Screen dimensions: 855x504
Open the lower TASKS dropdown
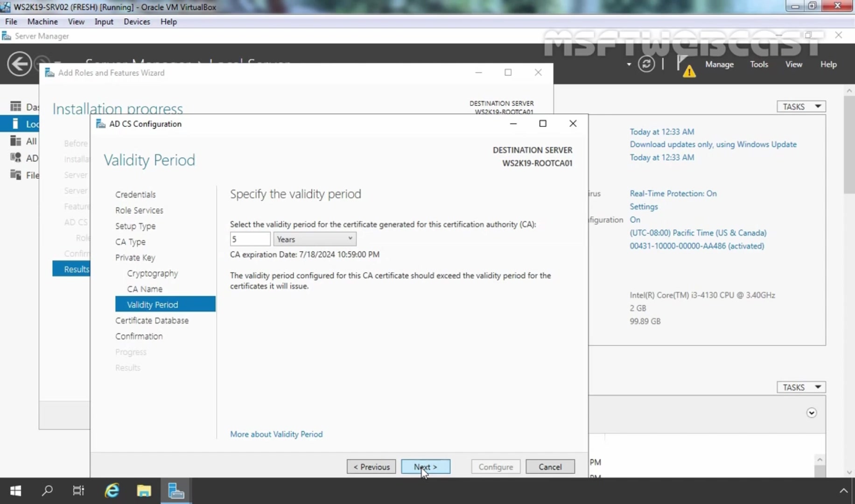[801, 387]
